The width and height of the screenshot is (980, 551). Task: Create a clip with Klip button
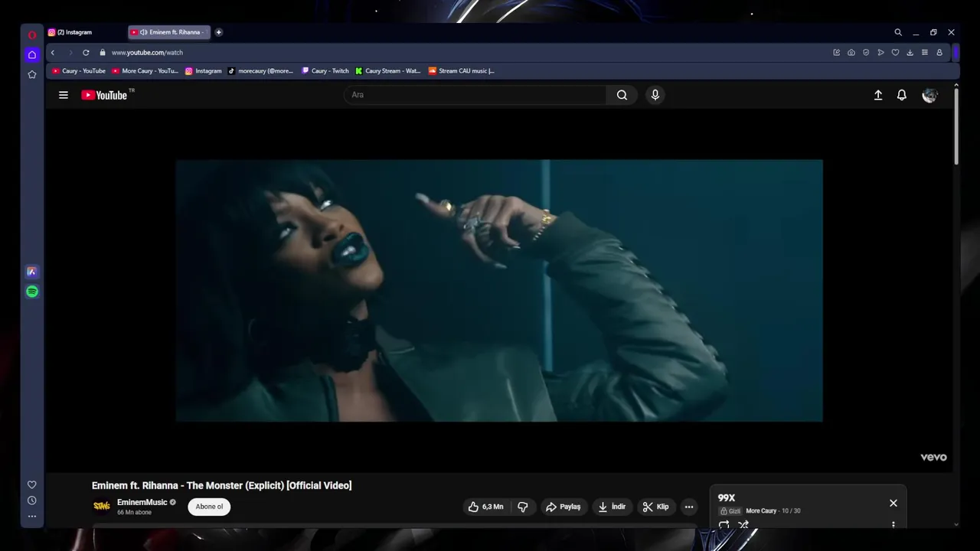coord(655,507)
